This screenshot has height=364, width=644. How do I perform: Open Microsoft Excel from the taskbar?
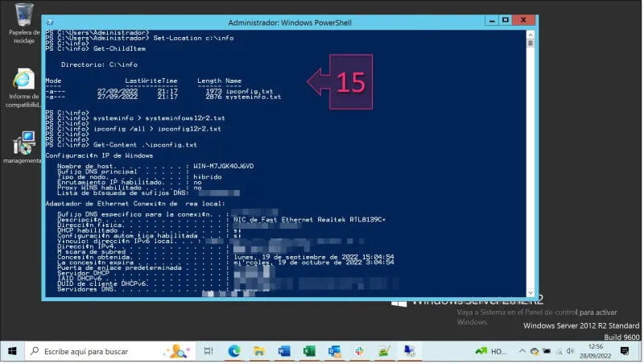(x=309, y=351)
